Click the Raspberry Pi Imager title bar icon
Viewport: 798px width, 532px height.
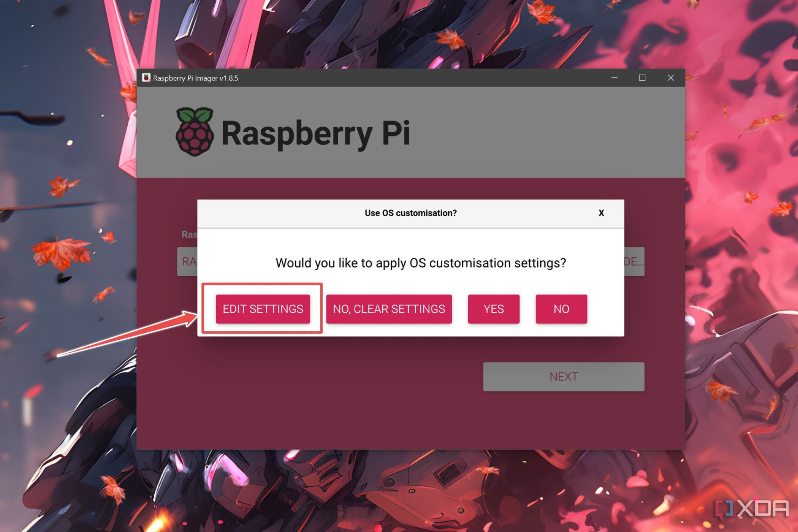[146, 78]
